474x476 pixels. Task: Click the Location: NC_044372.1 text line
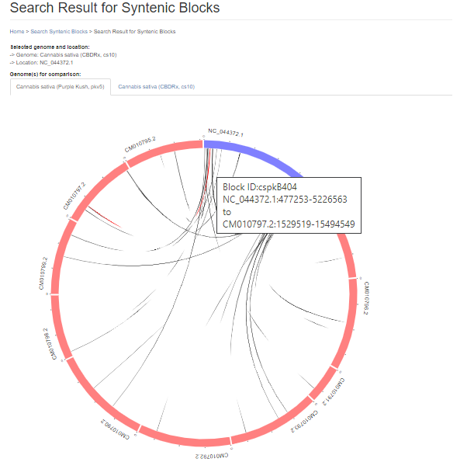(x=43, y=62)
